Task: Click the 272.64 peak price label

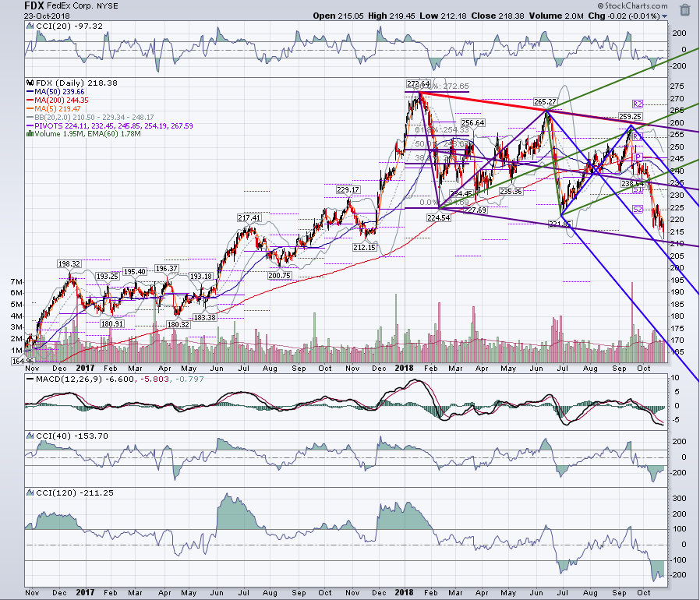Action: click(x=418, y=84)
